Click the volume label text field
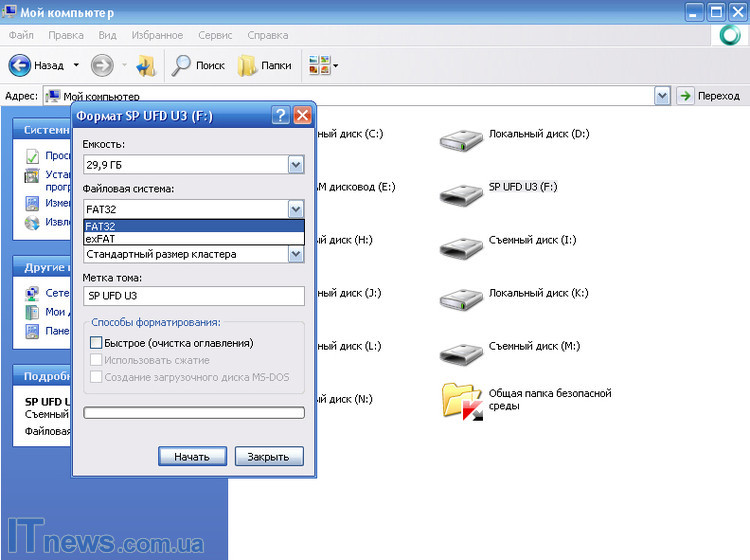The height and width of the screenshot is (560, 750). pyautogui.click(x=193, y=296)
